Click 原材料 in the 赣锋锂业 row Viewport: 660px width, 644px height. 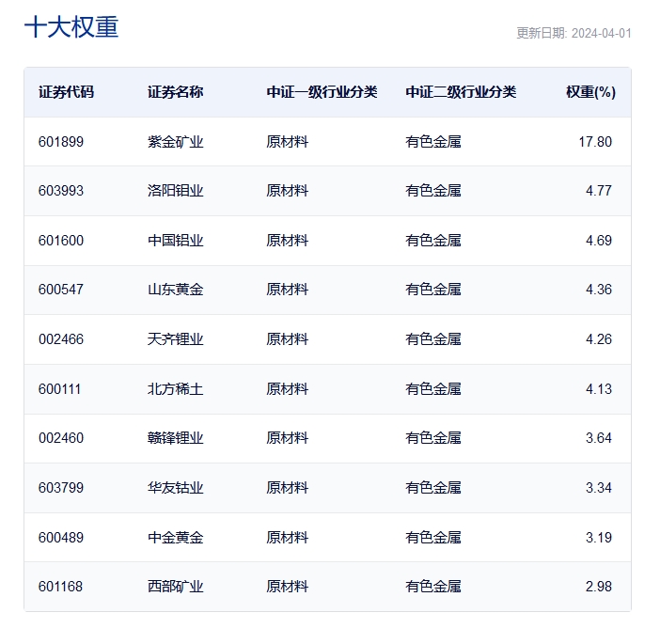(x=287, y=438)
